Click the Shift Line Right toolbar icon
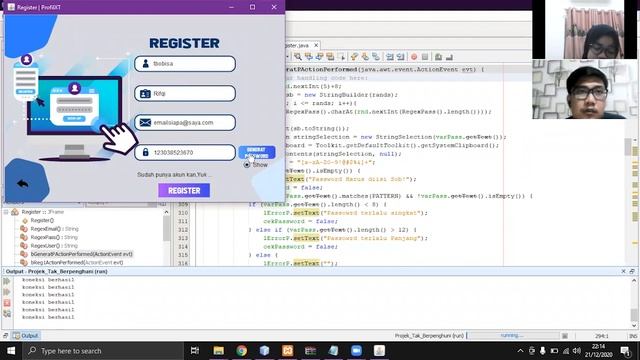This screenshot has height=360, width=640. click(400, 57)
